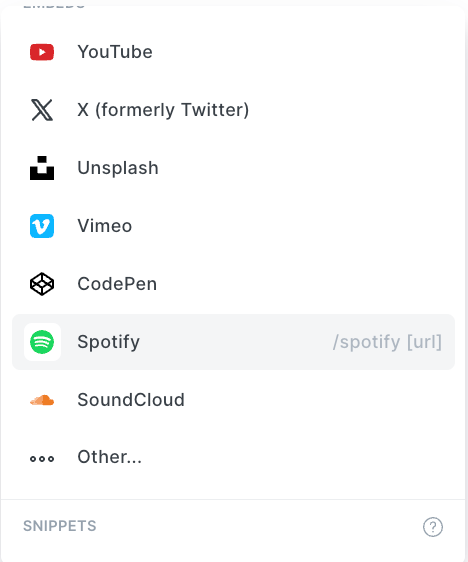Select the Unsplash menu entry
This screenshot has width=468, height=562.
233,168
